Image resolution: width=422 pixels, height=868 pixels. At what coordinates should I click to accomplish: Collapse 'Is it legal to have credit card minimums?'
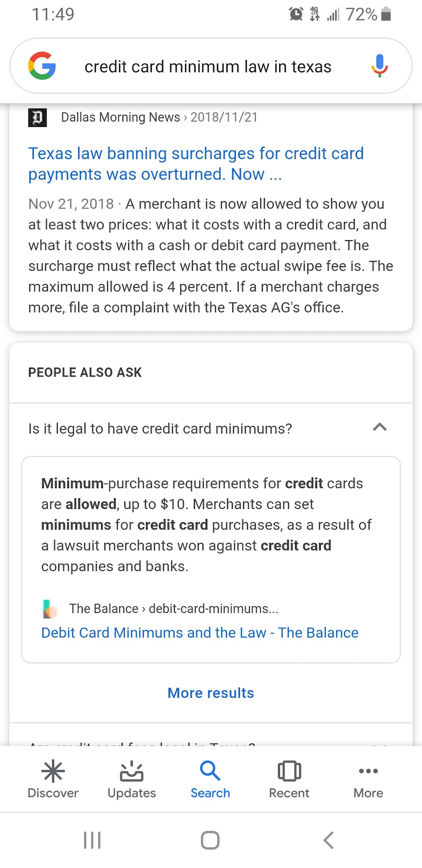tap(160, 429)
